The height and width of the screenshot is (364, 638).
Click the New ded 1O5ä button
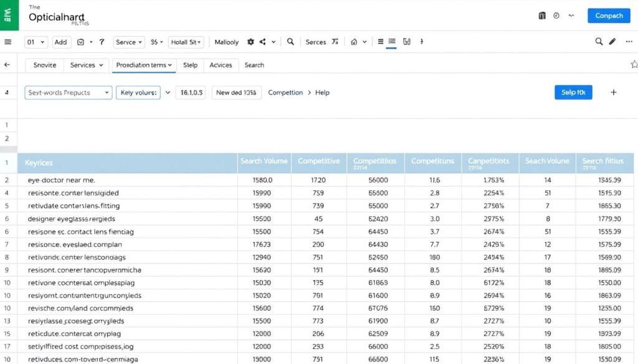[x=236, y=93]
